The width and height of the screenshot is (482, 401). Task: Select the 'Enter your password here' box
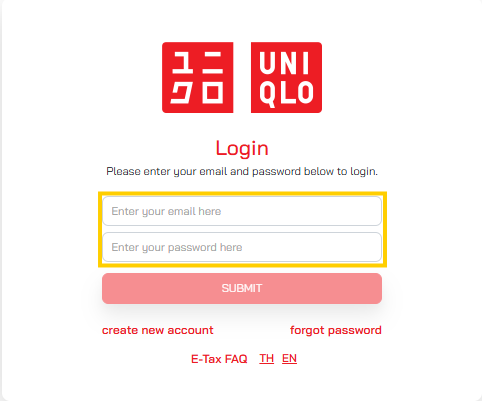click(x=242, y=247)
